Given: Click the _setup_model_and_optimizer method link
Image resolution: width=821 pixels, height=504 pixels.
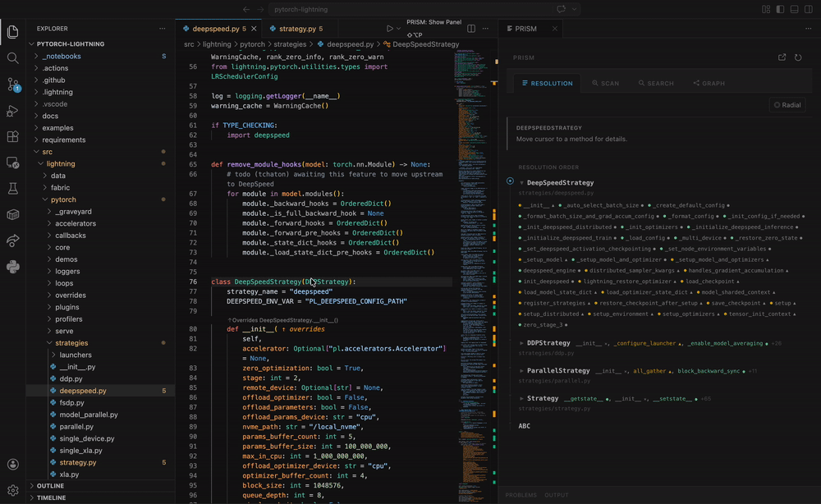Looking at the screenshot, I should pos(618,259).
